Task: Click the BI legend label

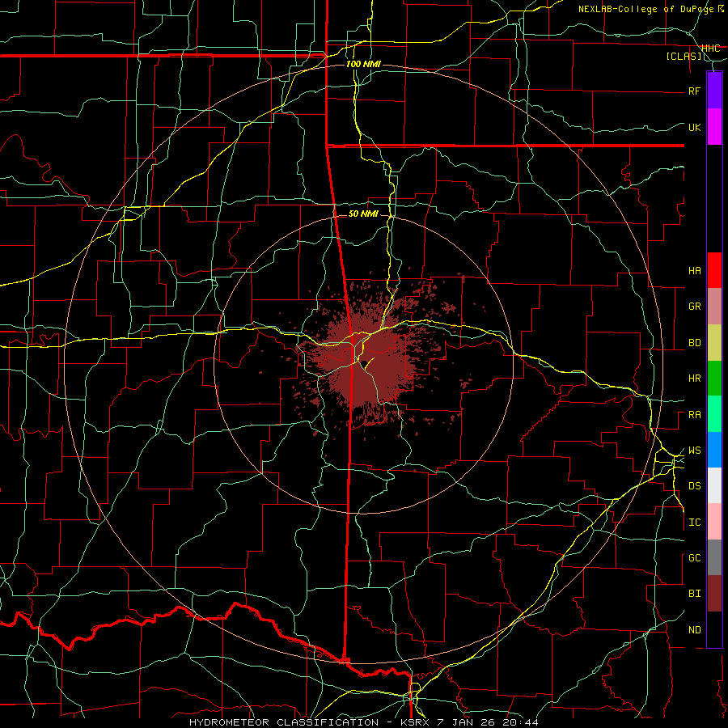Action: (694, 594)
